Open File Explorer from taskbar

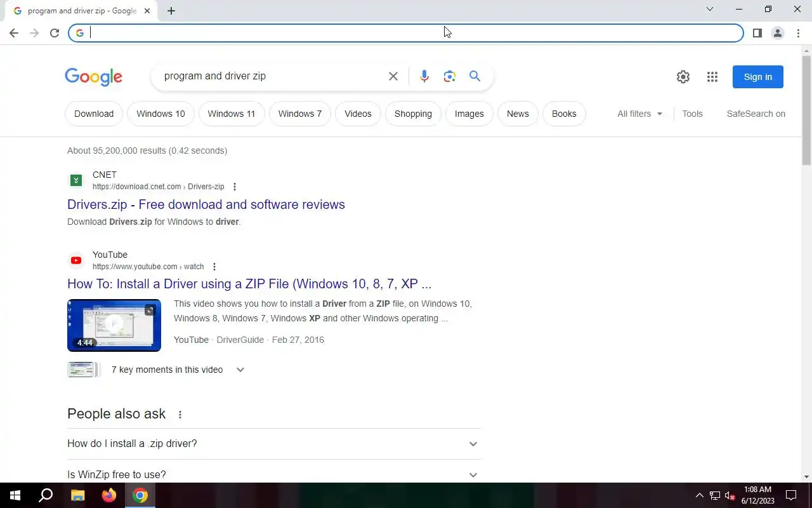(x=77, y=495)
